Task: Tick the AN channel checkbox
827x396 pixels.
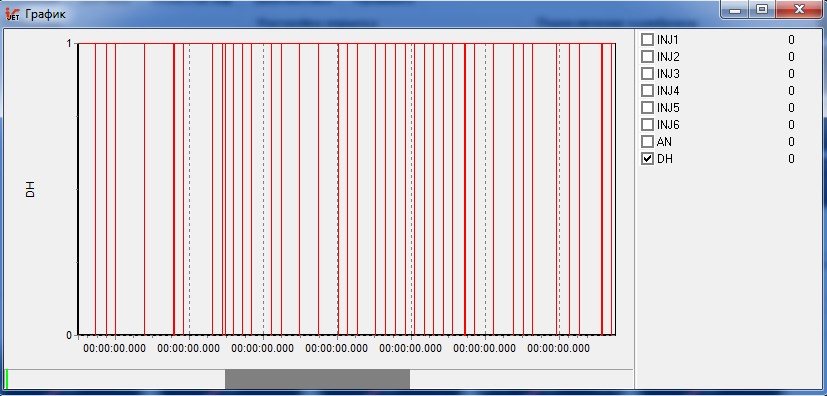Action: pyautogui.click(x=647, y=142)
